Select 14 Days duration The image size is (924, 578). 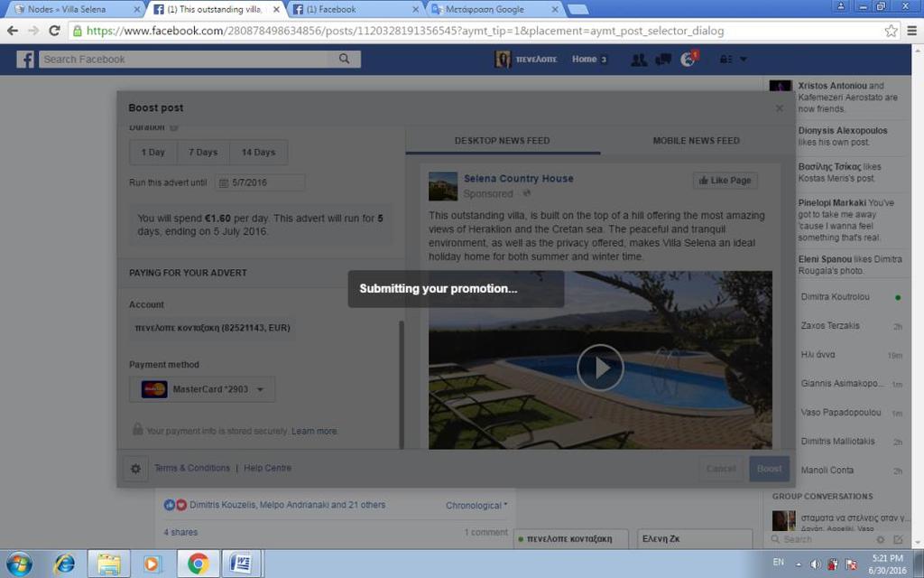(259, 152)
